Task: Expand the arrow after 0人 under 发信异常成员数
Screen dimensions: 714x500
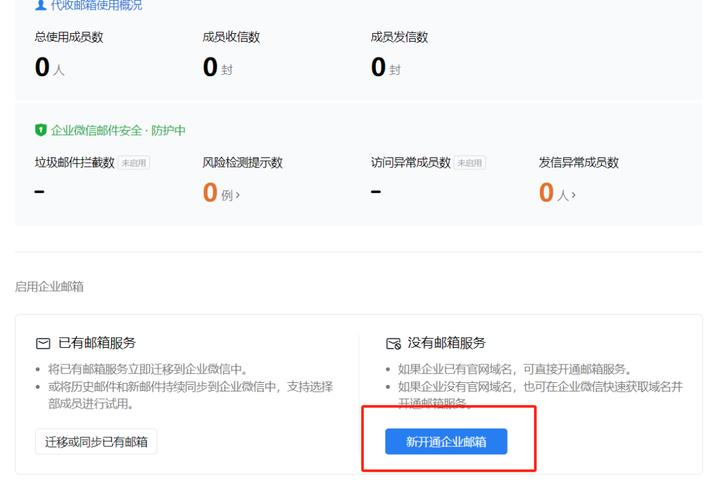Action: [574, 195]
